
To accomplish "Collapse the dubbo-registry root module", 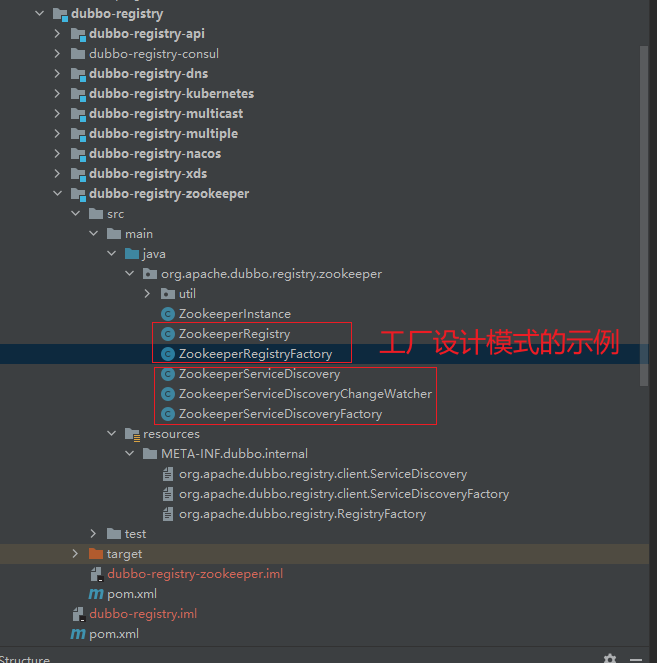I will point(40,14).
